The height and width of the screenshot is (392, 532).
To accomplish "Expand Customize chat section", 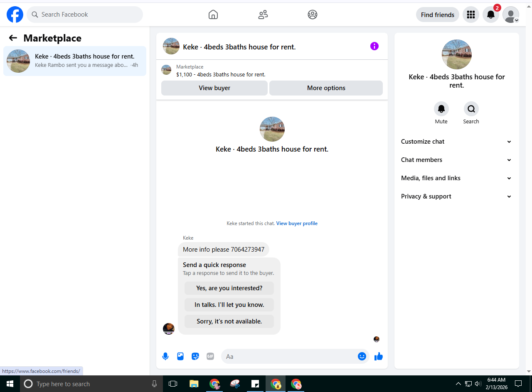I will (456, 142).
